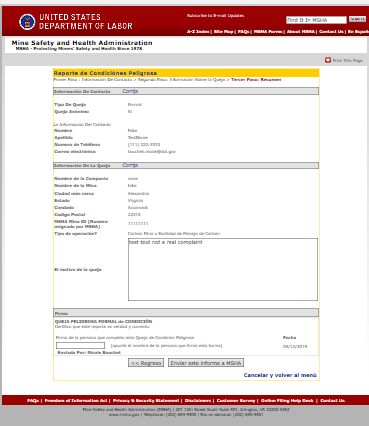Open the Customer Survey footer link

pos(236,401)
